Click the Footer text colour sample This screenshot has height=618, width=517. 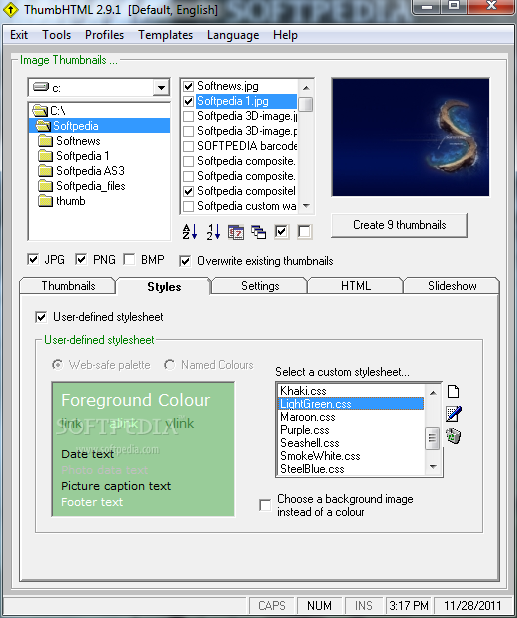(92, 502)
